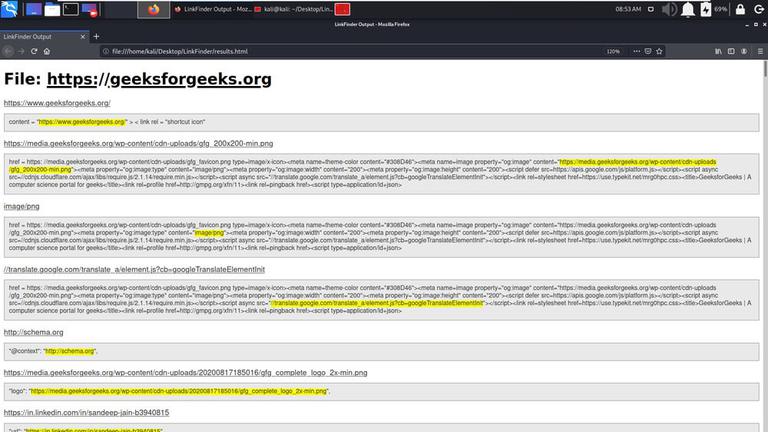Viewport: 768px width, 432px height.
Task: Open the Kali applications menu
Action: pos(9,9)
